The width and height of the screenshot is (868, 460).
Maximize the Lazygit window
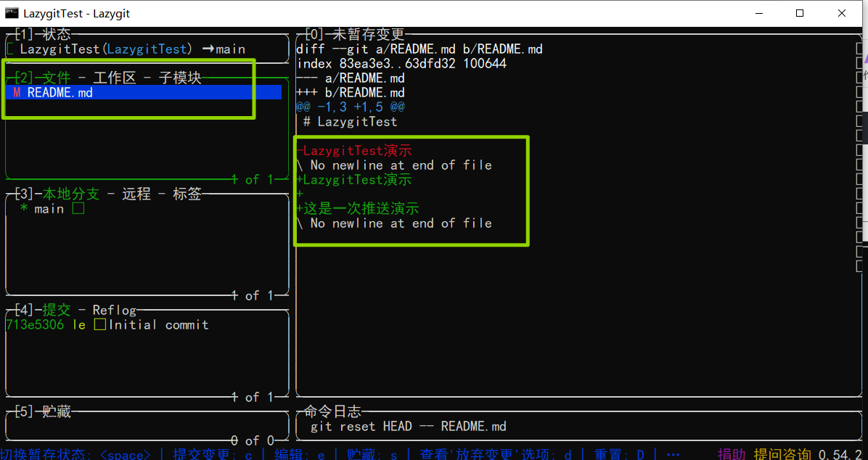click(800, 13)
